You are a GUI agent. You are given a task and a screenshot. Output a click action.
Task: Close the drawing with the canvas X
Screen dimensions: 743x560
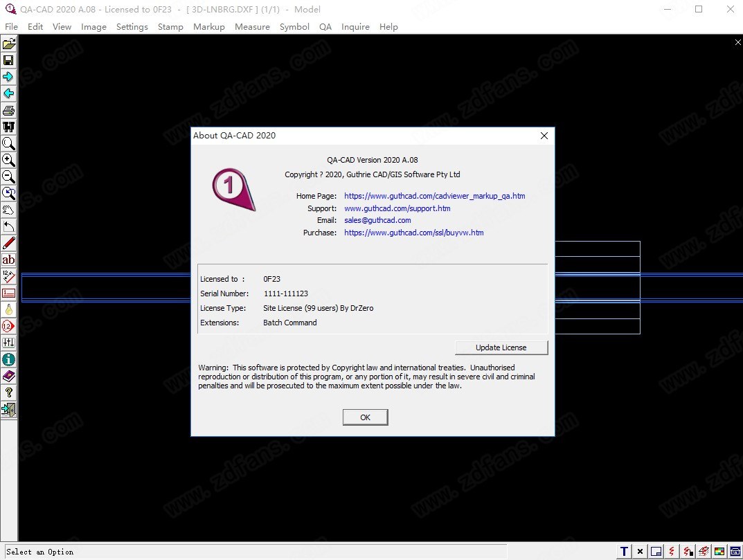(737, 43)
